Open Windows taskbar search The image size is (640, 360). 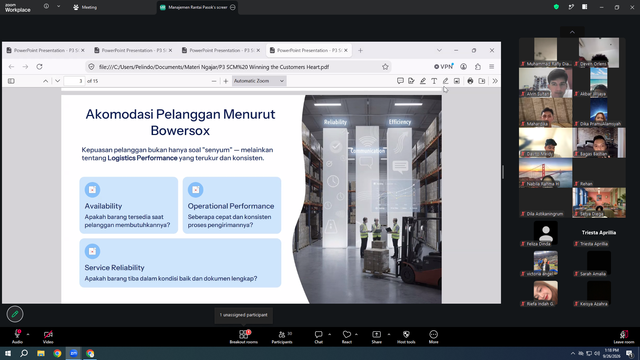(x=24, y=353)
